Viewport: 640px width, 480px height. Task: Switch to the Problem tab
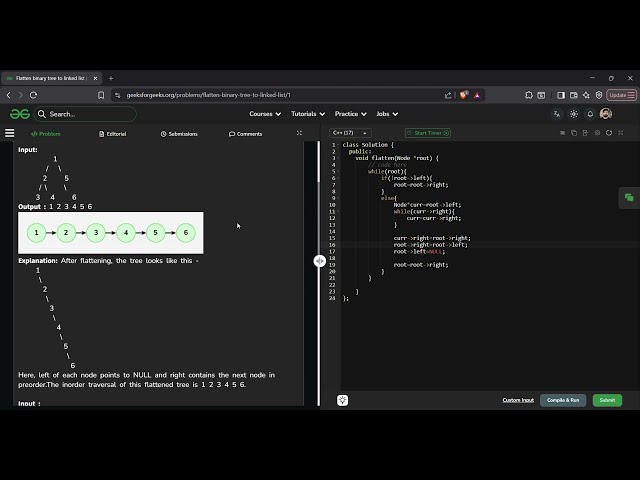click(46, 134)
